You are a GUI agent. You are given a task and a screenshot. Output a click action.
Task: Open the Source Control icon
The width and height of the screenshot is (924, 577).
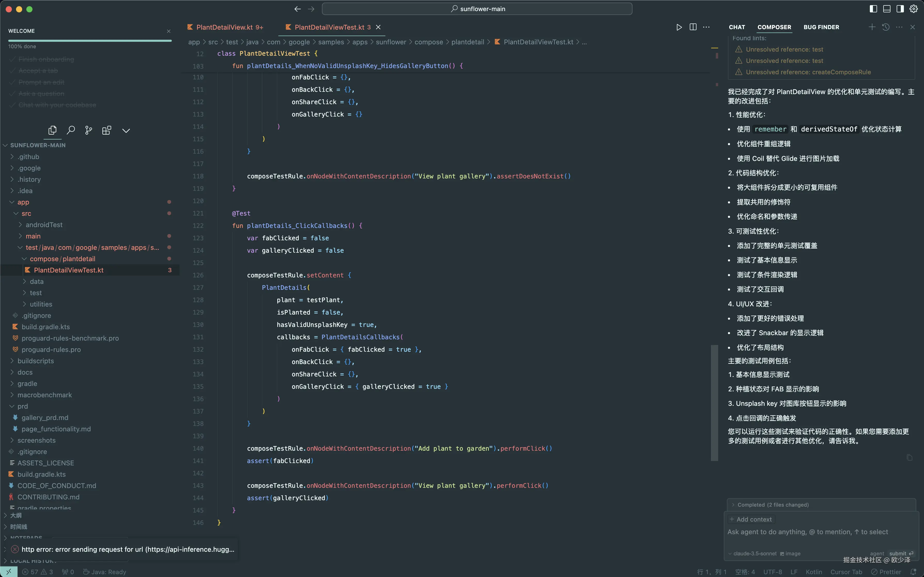tap(88, 130)
